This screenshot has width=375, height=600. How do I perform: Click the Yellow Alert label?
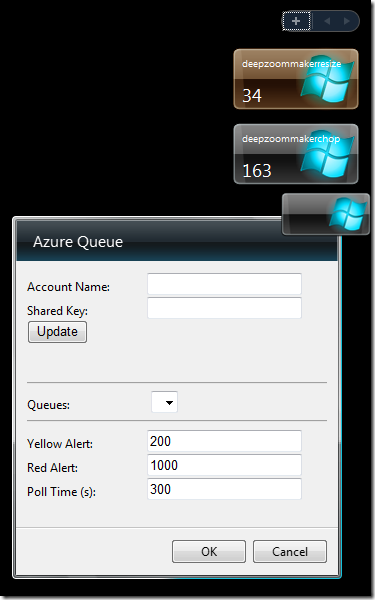(x=60, y=444)
